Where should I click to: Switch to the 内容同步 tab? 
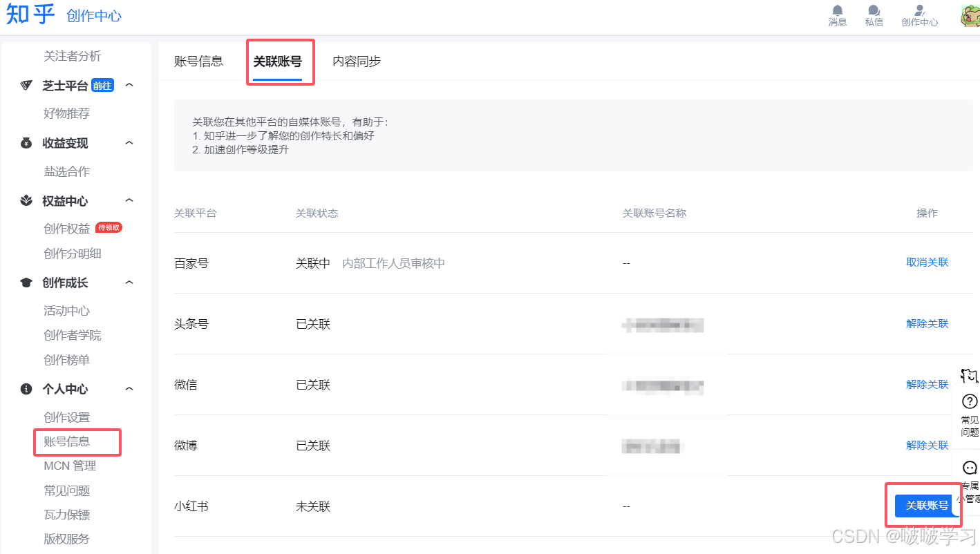[357, 61]
